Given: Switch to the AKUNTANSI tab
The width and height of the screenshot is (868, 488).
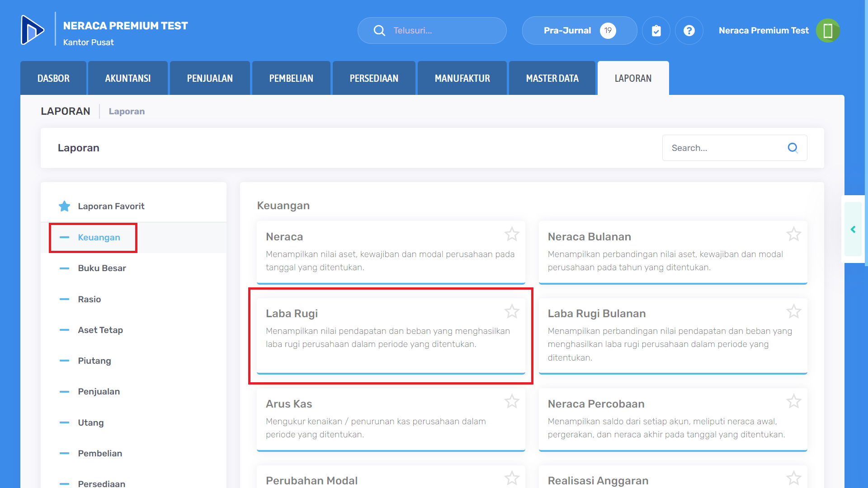Looking at the screenshot, I should pyautogui.click(x=128, y=79).
